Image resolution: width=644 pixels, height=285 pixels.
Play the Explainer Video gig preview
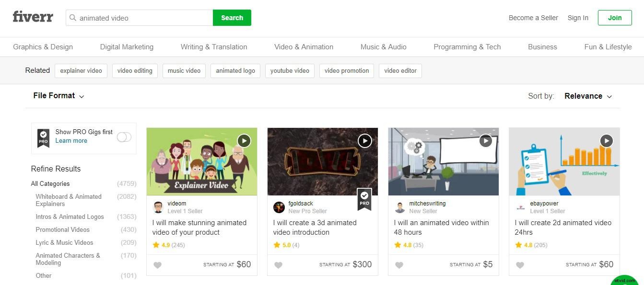pyautogui.click(x=244, y=140)
